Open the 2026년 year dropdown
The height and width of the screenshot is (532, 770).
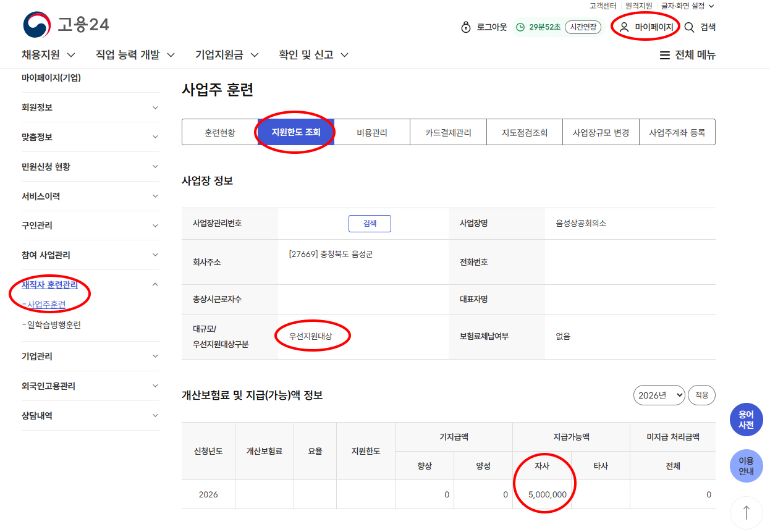(x=659, y=395)
